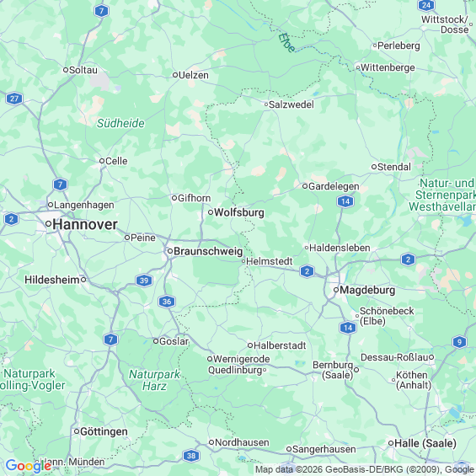
Task: Click the A36 highway shield
Action: [167, 302]
